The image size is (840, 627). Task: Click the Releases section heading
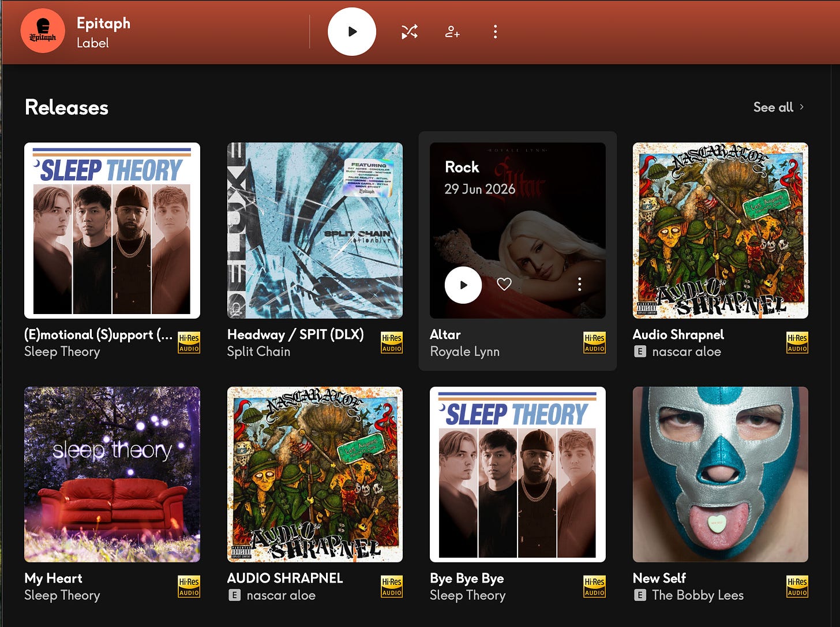coord(67,107)
